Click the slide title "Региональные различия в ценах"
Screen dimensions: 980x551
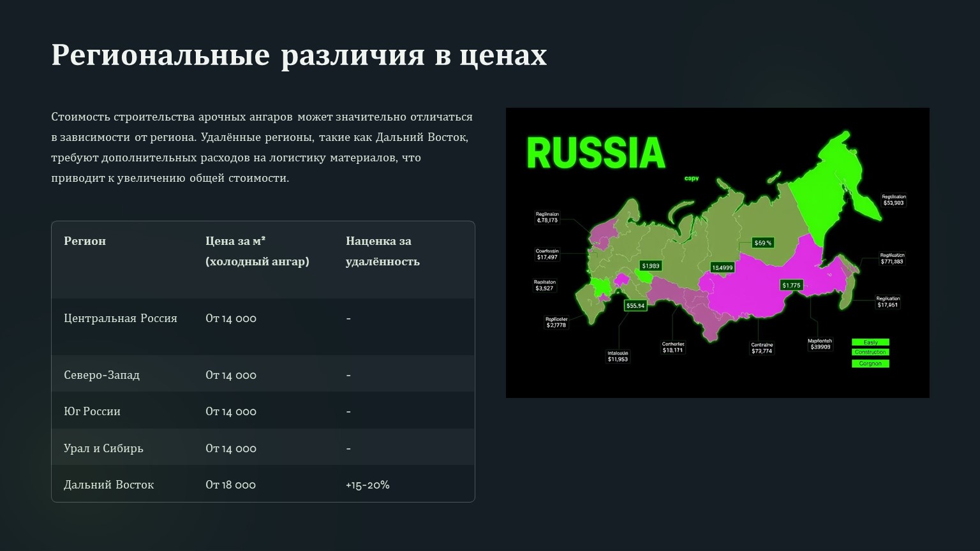click(299, 55)
